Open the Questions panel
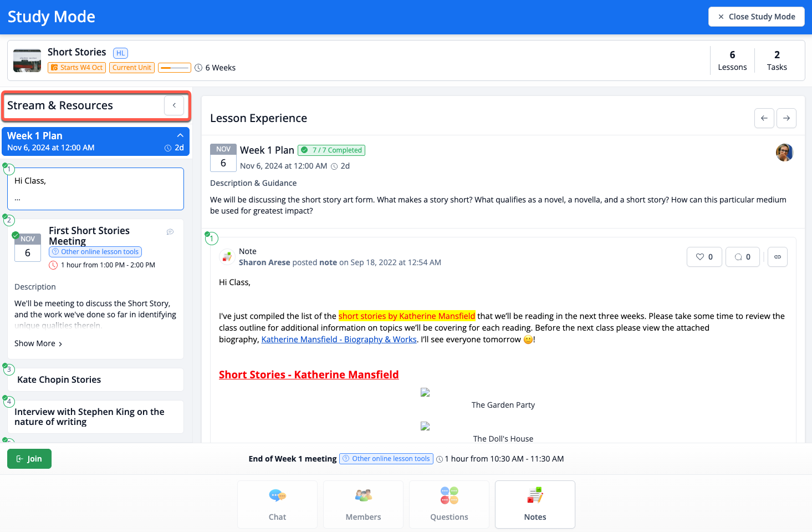Image resolution: width=812 pixels, height=532 pixels. (x=449, y=504)
